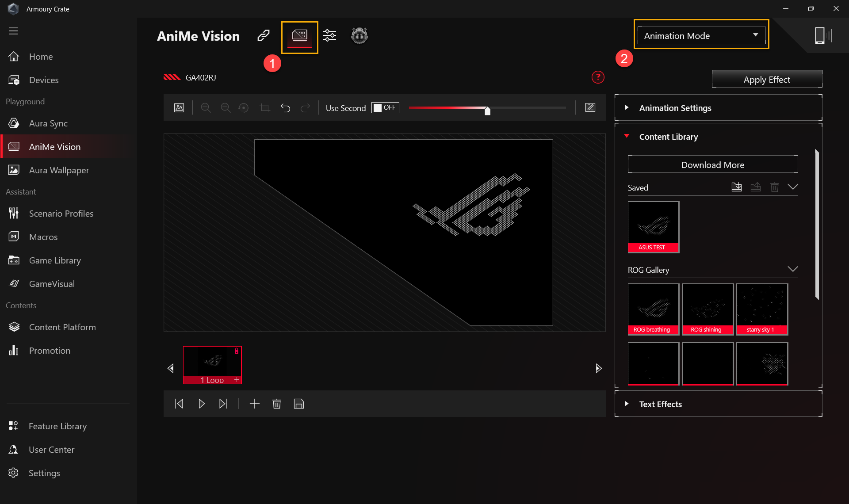849x504 pixels.
Task: Open Aura Sync in sidebar
Action: point(48,123)
